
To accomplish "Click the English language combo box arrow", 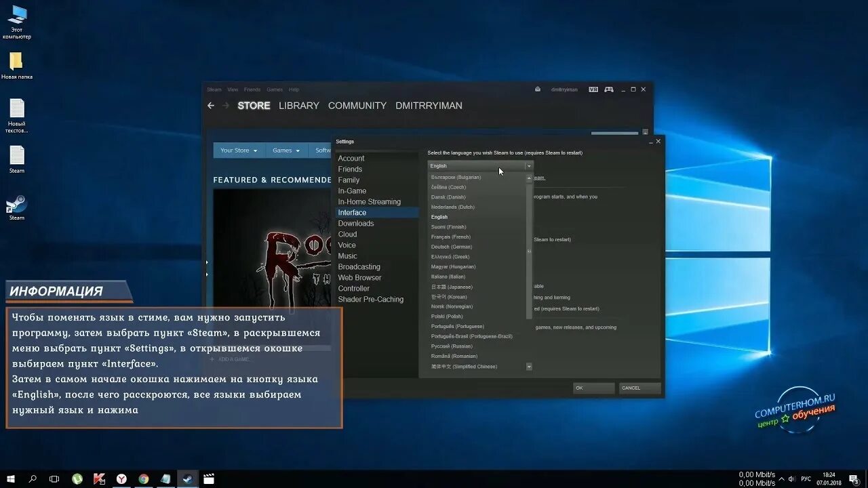I will (529, 165).
